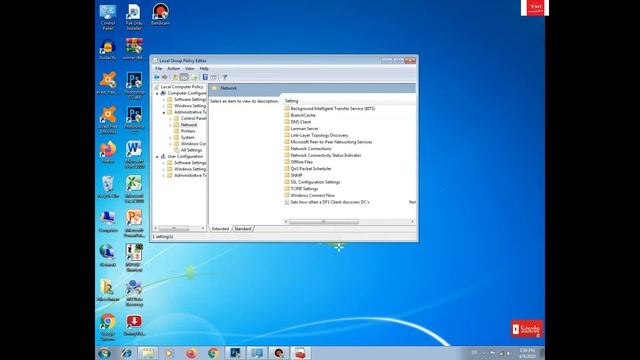Expand the Windows Components tree node
This screenshot has width=640, height=360.
(x=170, y=144)
